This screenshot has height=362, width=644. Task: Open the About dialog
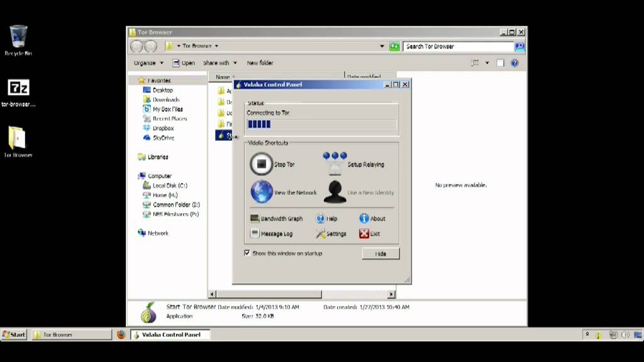[372, 218]
